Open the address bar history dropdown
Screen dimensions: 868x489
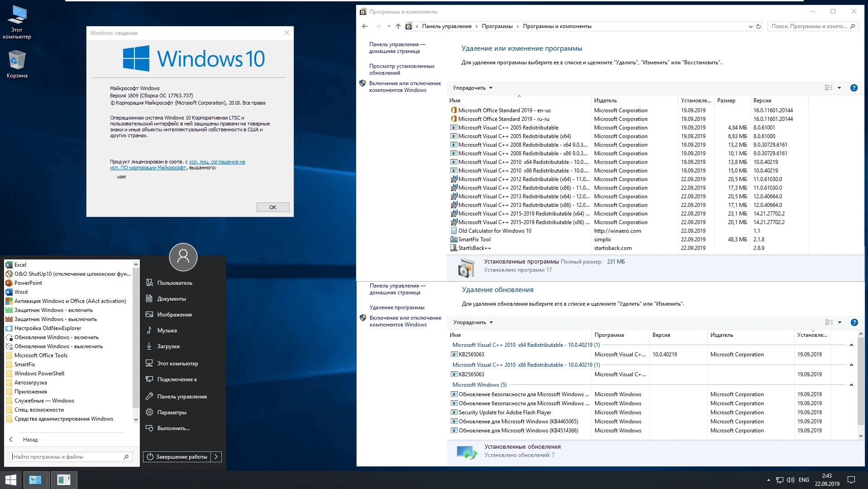[751, 26]
